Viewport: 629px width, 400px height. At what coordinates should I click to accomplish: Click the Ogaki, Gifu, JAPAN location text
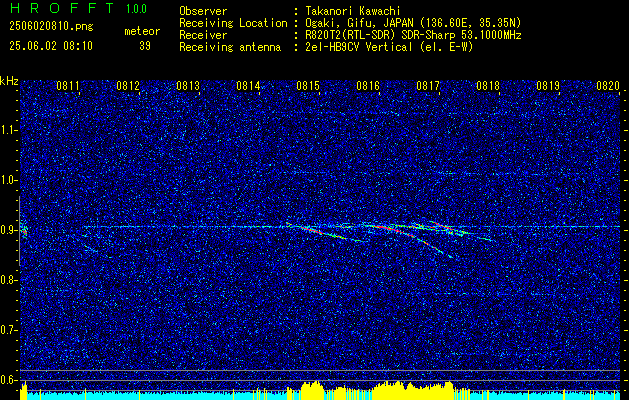411,23
